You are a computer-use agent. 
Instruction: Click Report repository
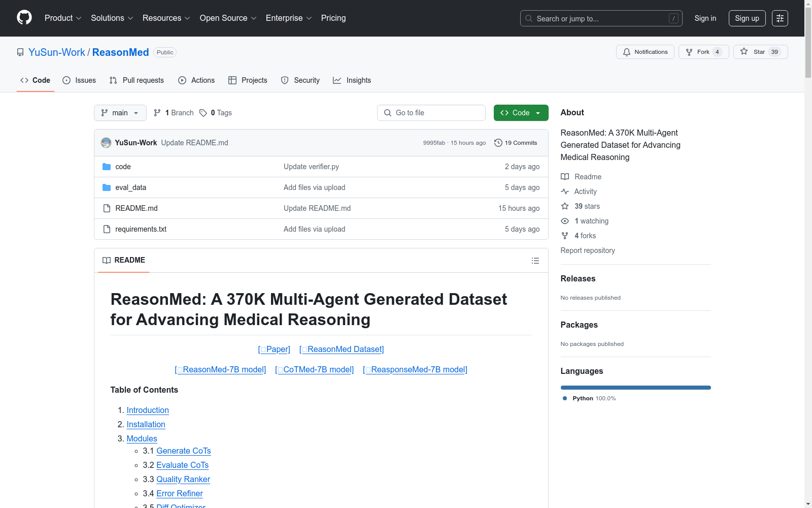pos(588,250)
